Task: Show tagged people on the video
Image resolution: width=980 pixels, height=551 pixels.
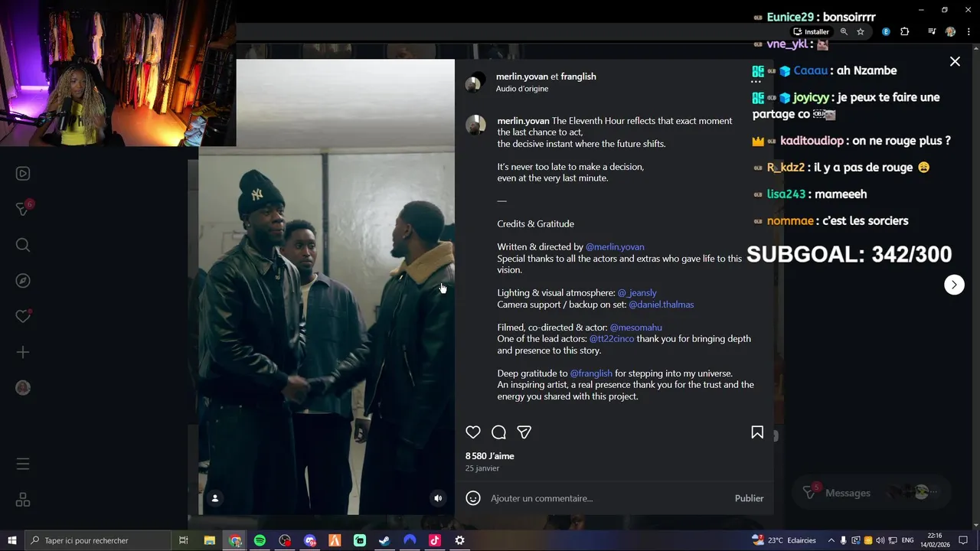Action: (215, 498)
